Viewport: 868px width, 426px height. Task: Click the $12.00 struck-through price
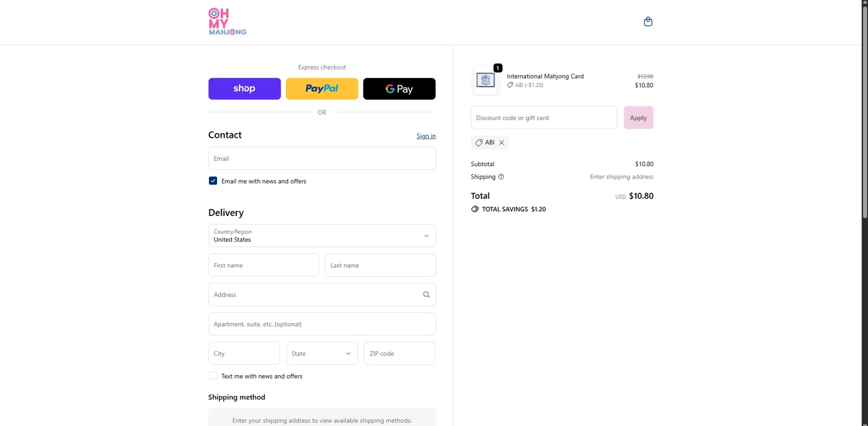(645, 76)
